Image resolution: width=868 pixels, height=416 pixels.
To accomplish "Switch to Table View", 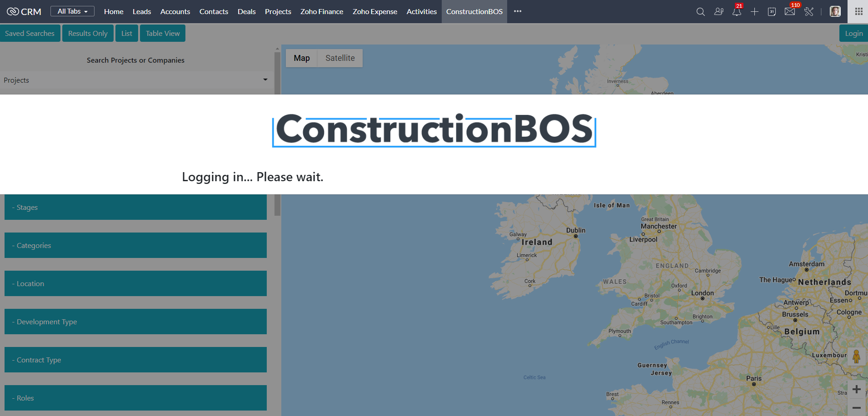I will tap(163, 33).
